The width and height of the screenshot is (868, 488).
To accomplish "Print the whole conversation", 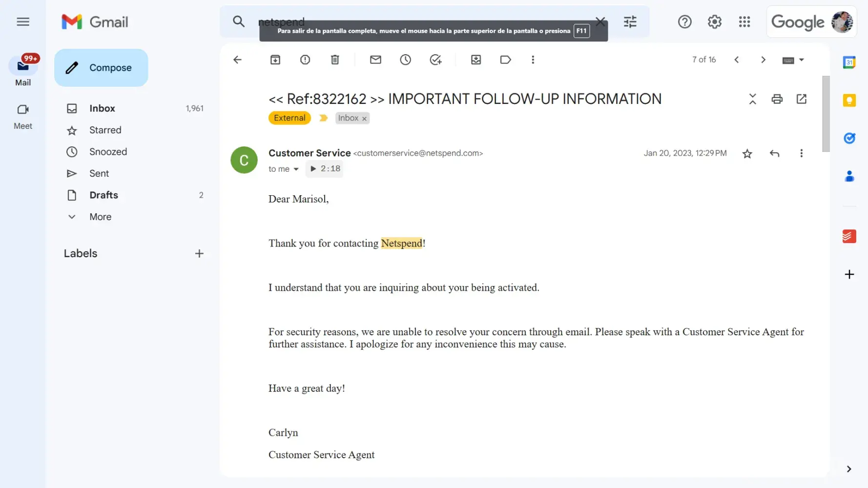I will (777, 99).
